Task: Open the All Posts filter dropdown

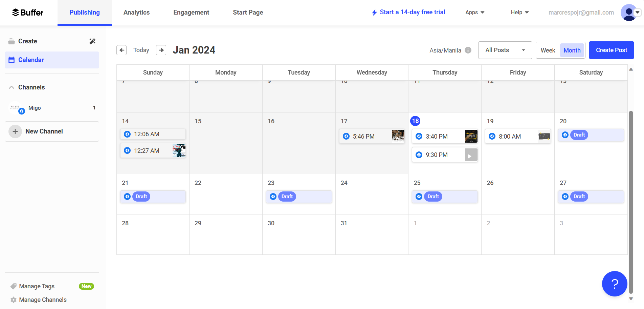Action: [505, 50]
